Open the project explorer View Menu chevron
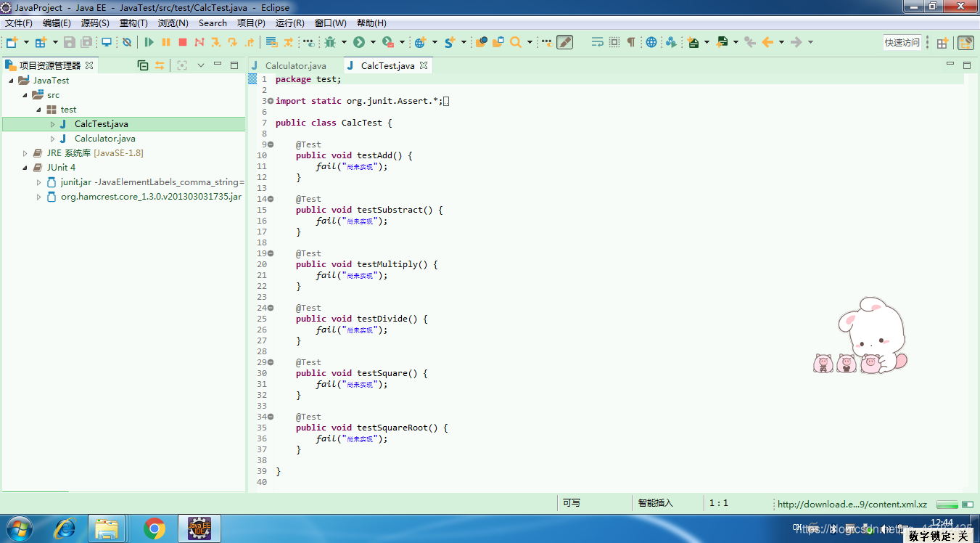The width and height of the screenshot is (980, 543). (201, 65)
